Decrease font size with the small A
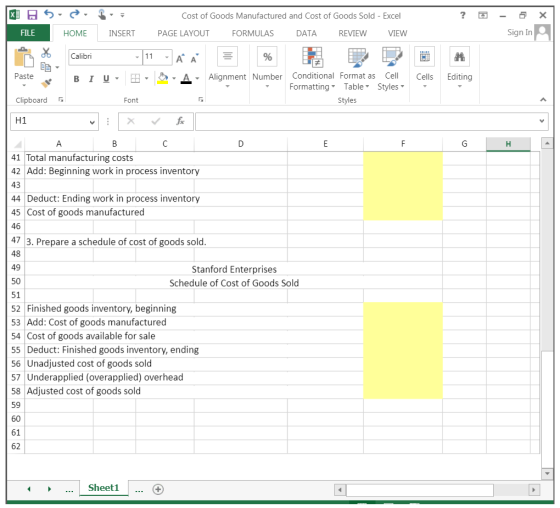This screenshot has width=560, height=508. [194, 58]
